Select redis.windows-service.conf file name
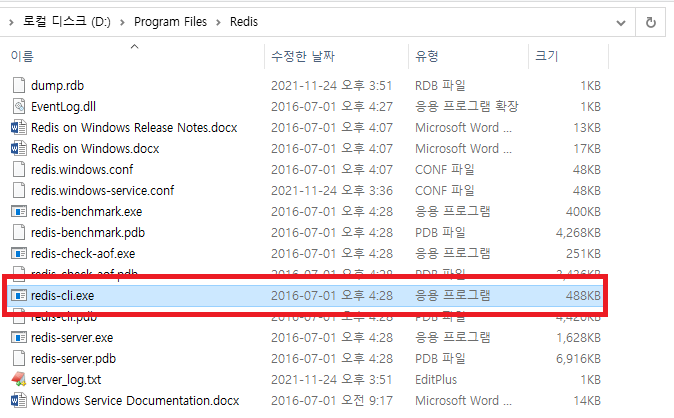Screen dimensions: 674x418 [x=102, y=191]
